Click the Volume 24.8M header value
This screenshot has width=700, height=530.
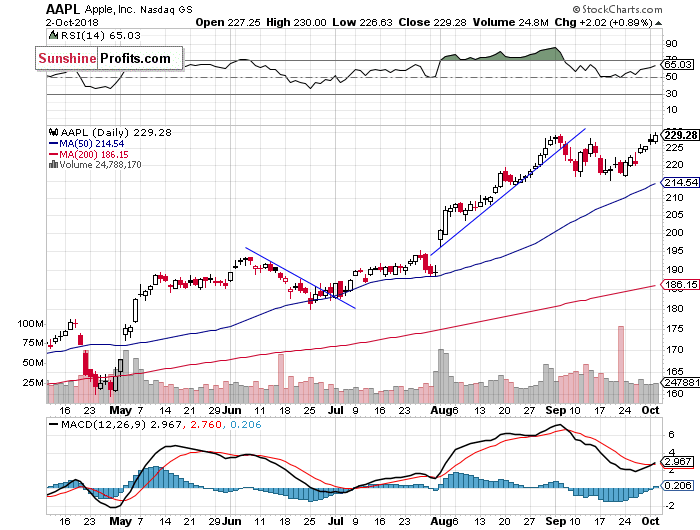click(x=510, y=22)
